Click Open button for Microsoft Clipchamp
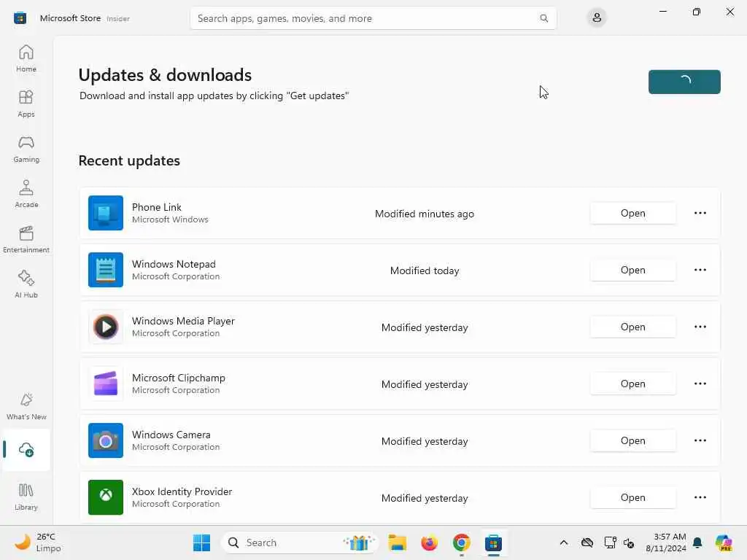Screen dimensions: 747x560 coord(632,384)
